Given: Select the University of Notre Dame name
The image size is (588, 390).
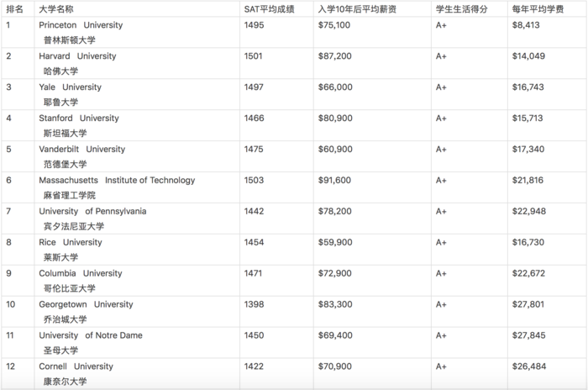Looking at the screenshot, I should [91, 335].
